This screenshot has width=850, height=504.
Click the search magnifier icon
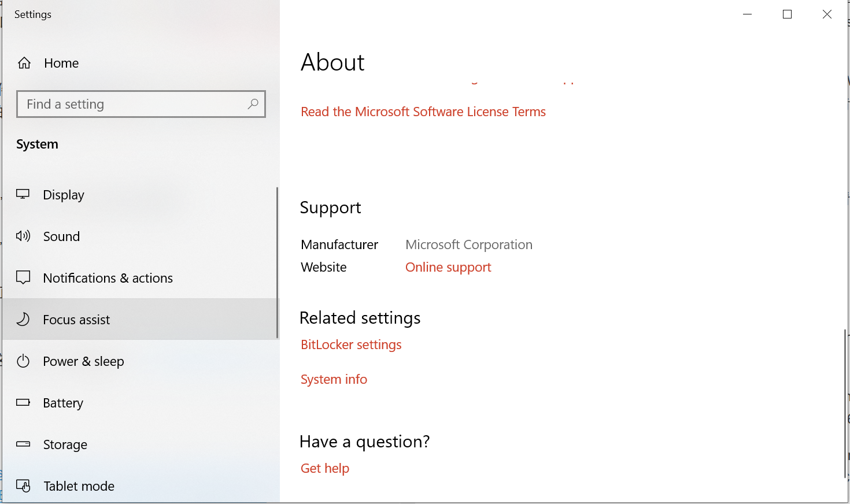click(253, 104)
